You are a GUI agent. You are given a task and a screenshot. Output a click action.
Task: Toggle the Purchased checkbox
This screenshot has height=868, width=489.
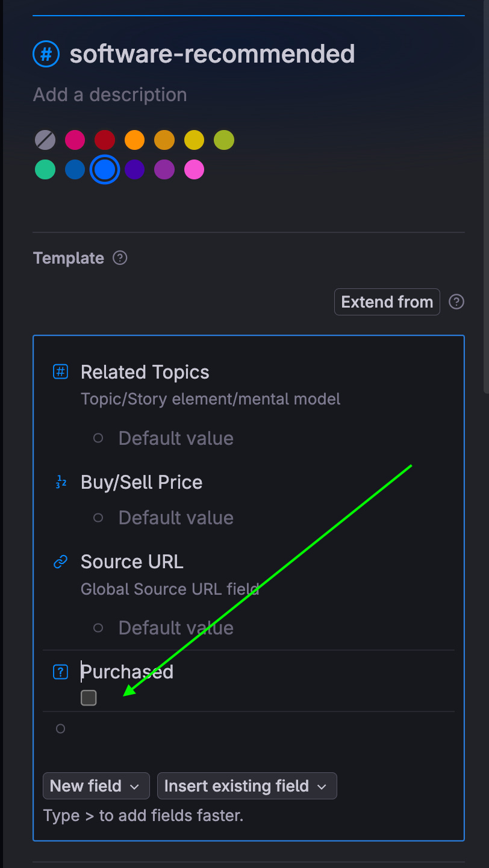tap(89, 698)
